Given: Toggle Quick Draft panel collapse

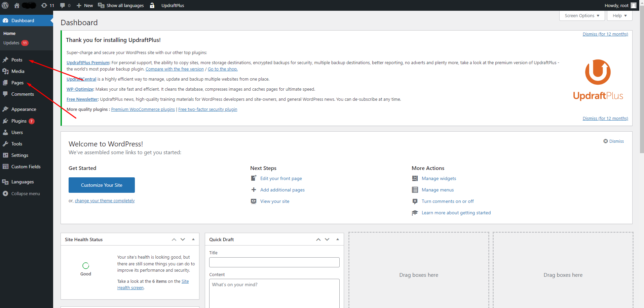Looking at the screenshot, I should click(338, 239).
